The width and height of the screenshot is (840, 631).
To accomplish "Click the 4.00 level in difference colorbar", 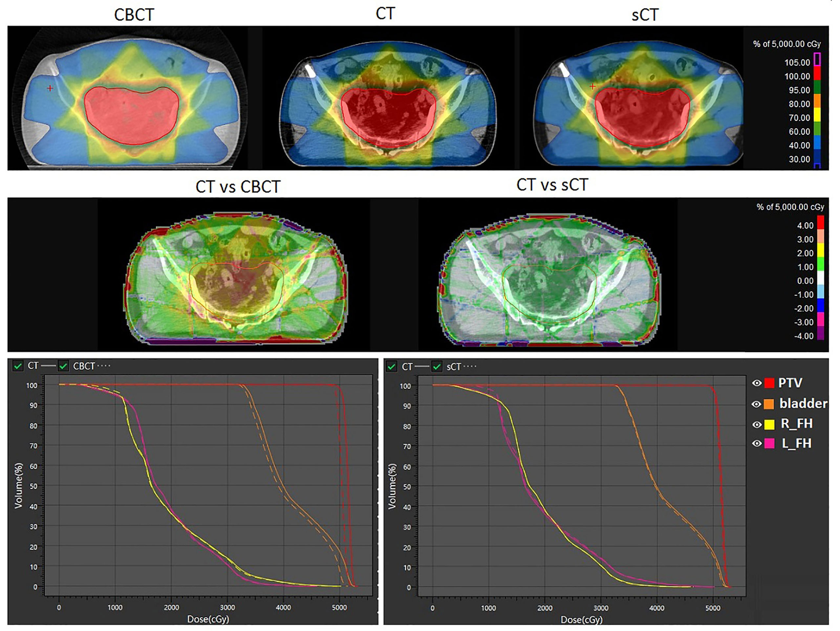I will point(805,226).
